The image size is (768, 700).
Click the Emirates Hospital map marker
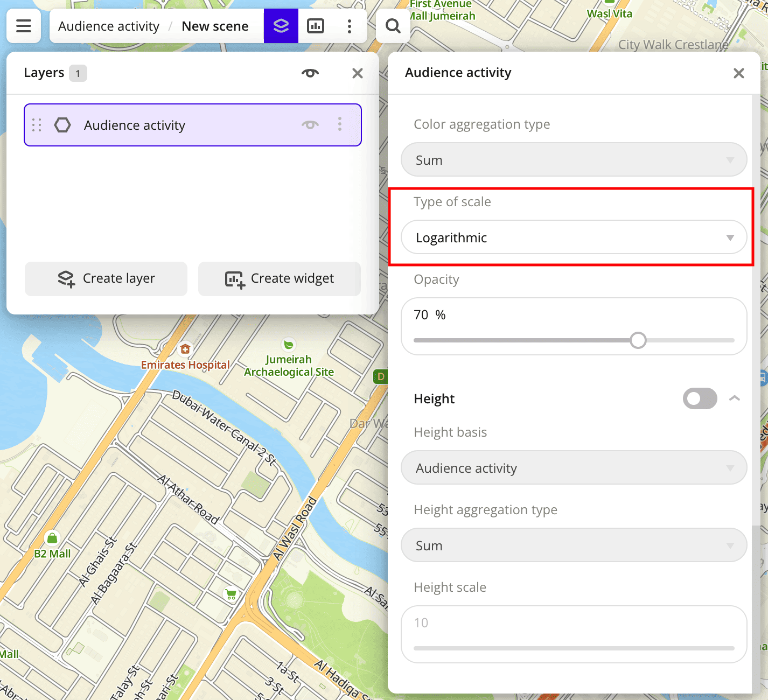[185, 349]
